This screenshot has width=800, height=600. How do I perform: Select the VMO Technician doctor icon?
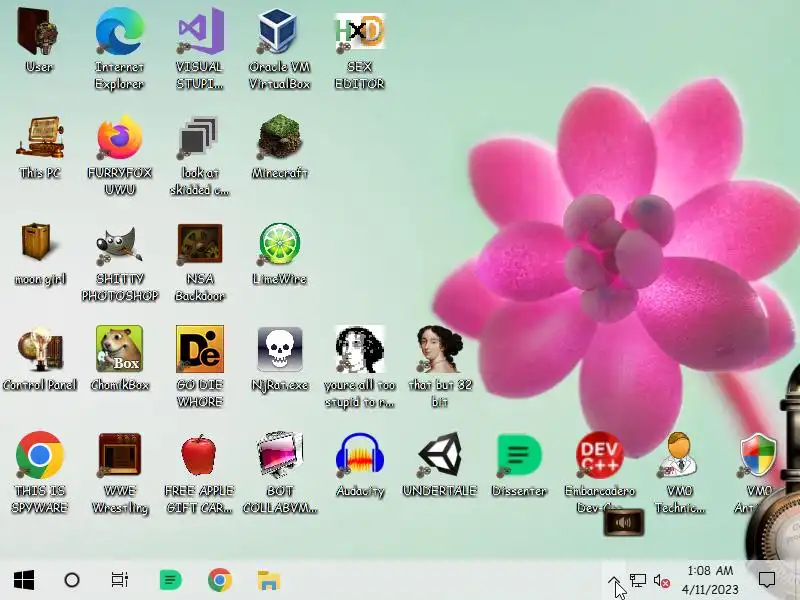pyautogui.click(x=680, y=454)
